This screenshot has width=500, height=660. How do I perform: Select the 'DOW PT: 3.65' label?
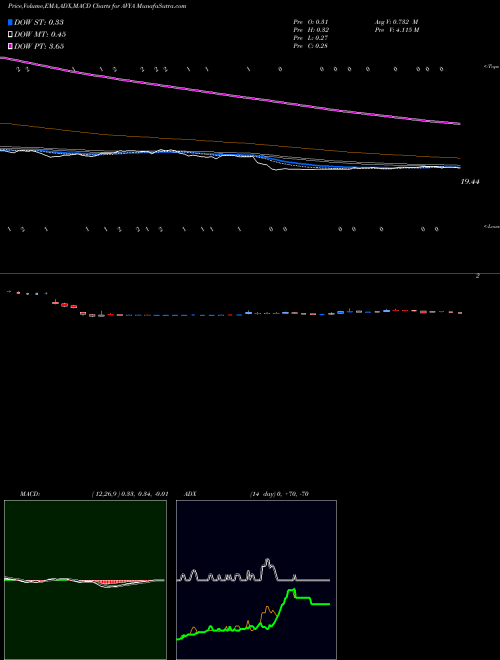coord(39,46)
